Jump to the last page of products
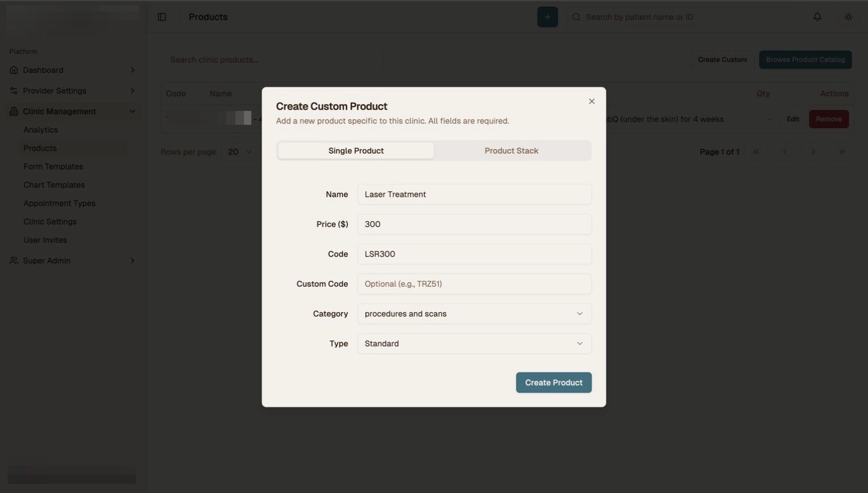Image resolution: width=868 pixels, height=493 pixels. click(842, 152)
